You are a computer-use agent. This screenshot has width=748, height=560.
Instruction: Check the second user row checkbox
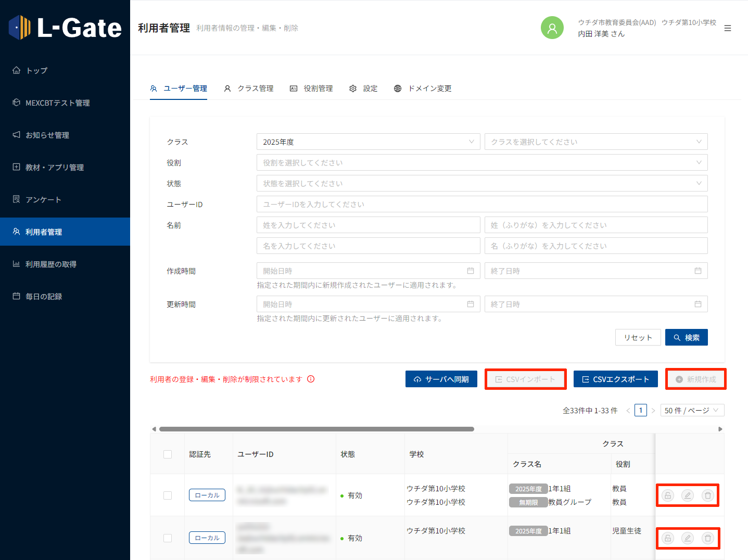pos(168,538)
